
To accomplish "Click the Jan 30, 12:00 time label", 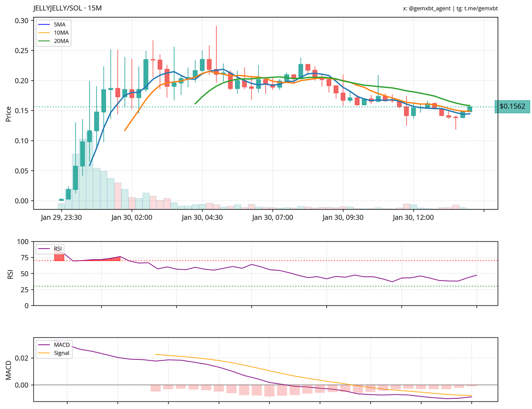I will point(413,217).
